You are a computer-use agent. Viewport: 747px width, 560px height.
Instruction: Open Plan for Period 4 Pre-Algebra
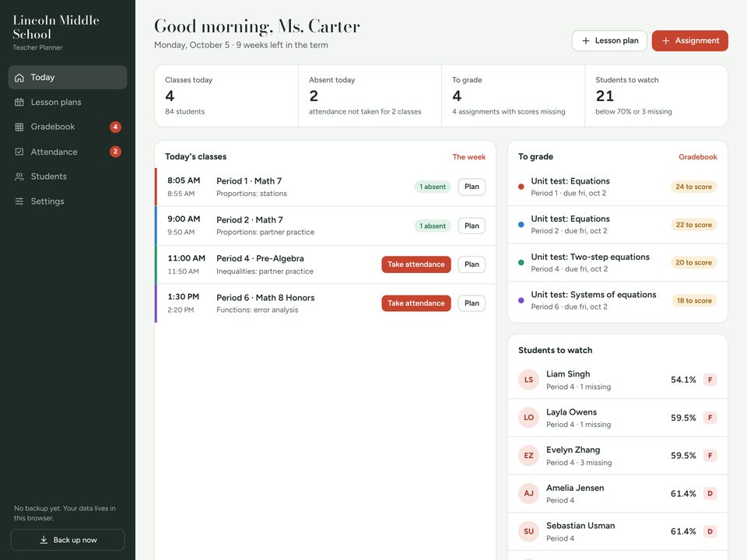click(x=472, y=264)
